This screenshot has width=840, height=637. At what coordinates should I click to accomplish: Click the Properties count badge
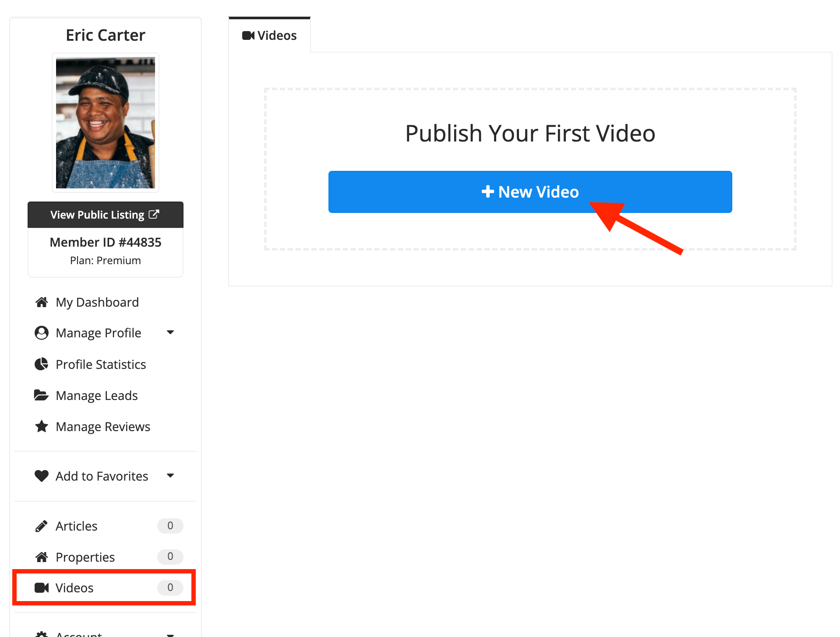point(170,557)
